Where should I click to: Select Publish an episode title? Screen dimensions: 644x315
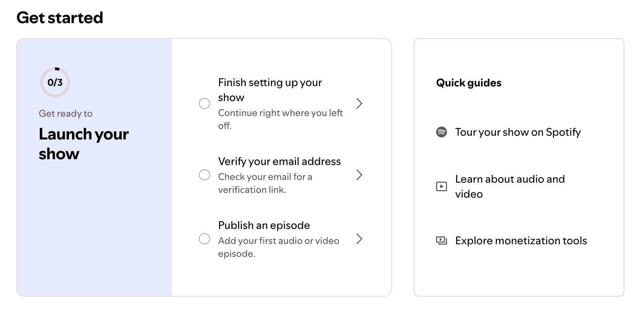(264, 225)
